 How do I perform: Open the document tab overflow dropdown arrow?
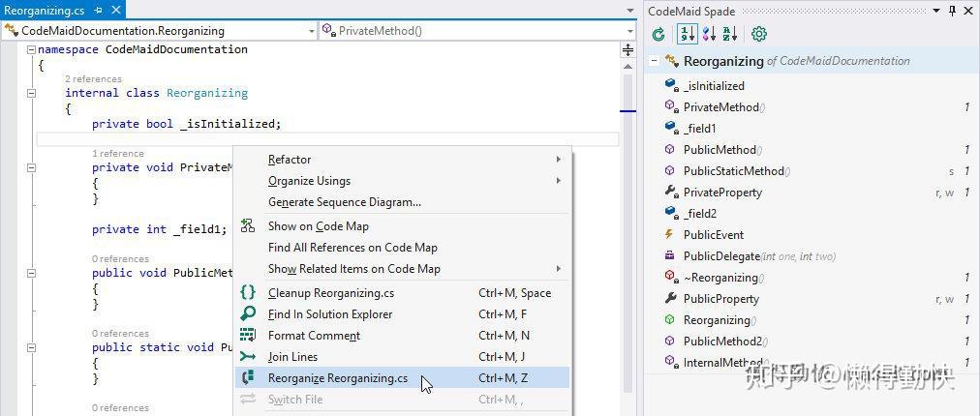click(x=630, y=12)
